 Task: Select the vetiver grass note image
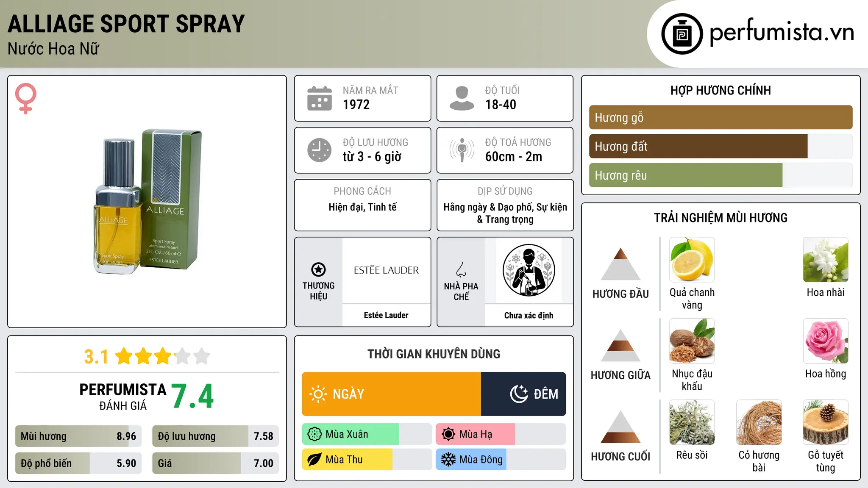[759, 422]
